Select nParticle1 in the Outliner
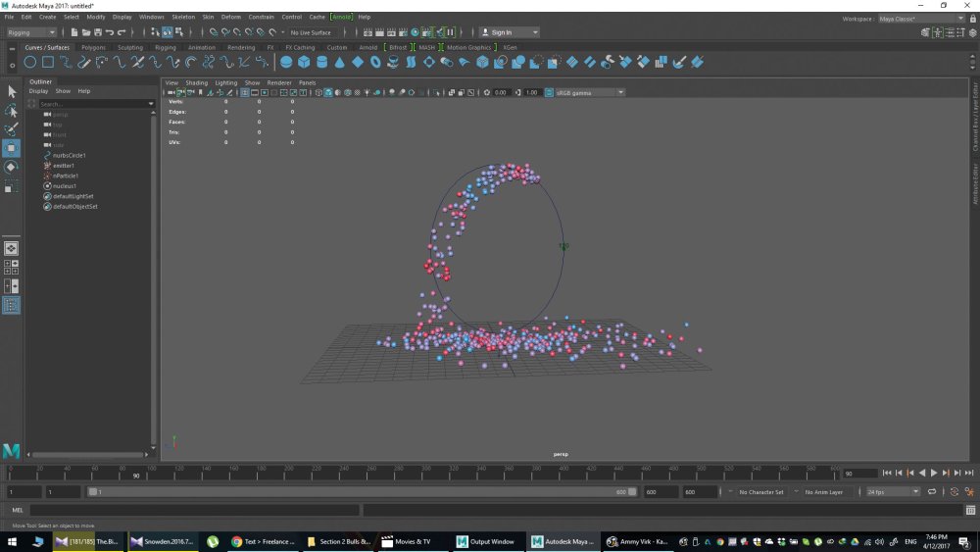Image resolution: width=980 pixels, height=552 pixels. pos(66,176)
